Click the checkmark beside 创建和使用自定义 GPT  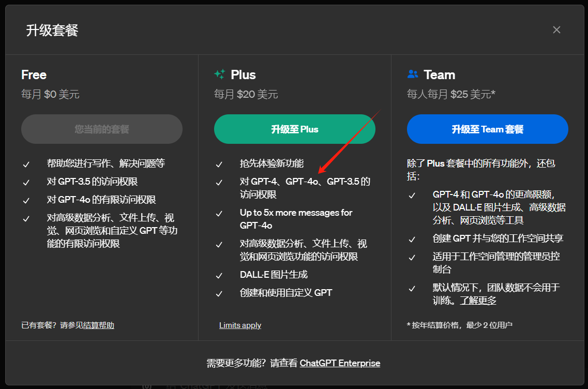[219, 294]
